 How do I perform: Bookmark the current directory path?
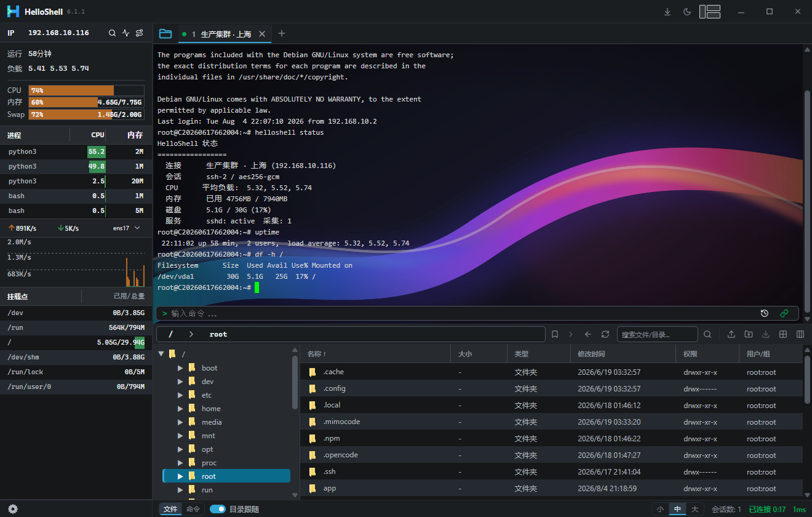point(555,334)
